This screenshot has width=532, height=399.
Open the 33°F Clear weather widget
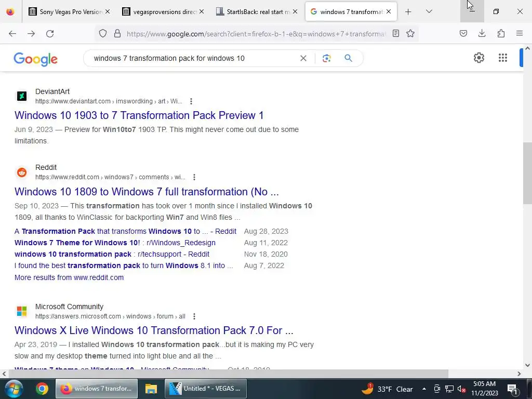click(x=388, y=389)
